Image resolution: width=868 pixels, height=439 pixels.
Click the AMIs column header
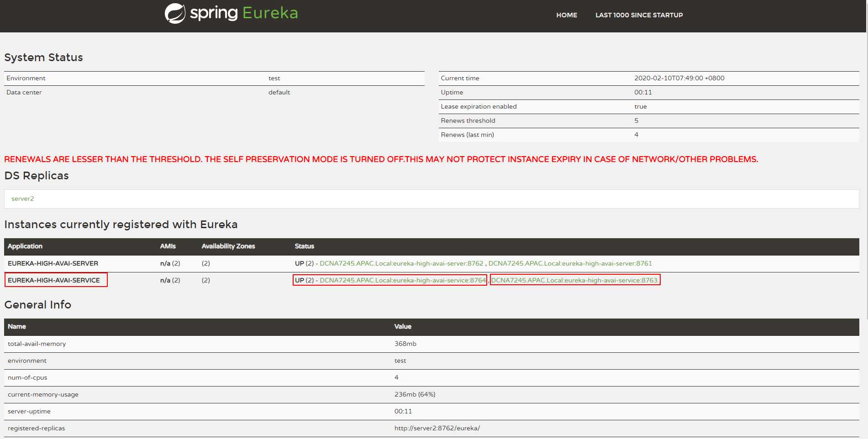pyautogui.click(x=168, y=246)
